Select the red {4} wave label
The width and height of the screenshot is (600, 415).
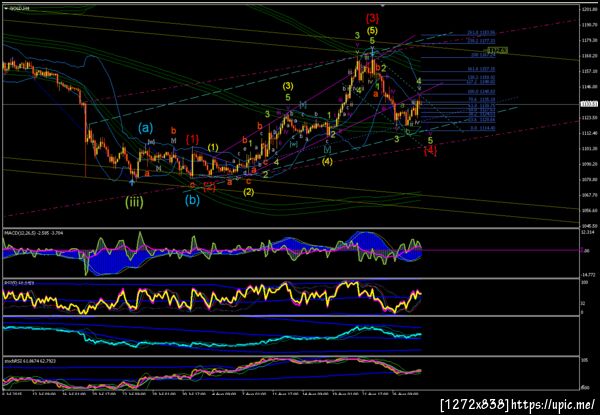click(430, 151)
